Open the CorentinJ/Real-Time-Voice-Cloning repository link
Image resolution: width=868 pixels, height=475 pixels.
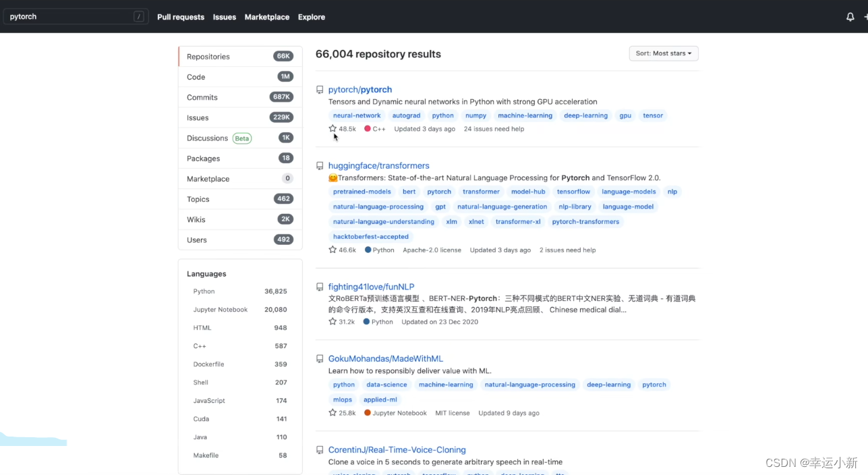[x=397, y=450]
